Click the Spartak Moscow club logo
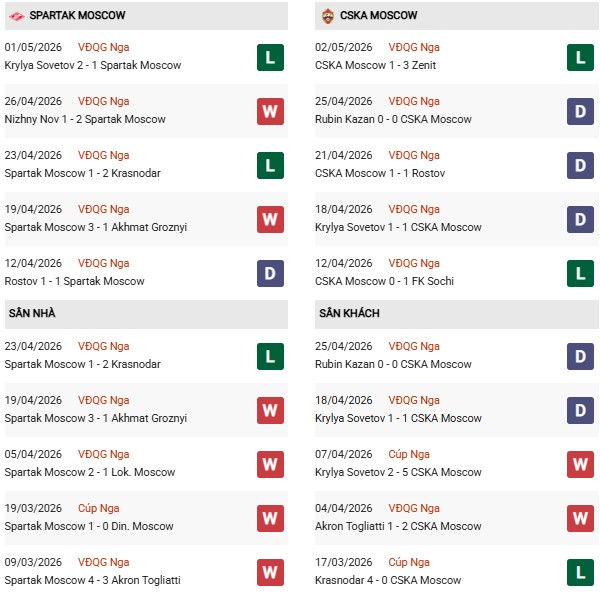 tap(16, 16)
